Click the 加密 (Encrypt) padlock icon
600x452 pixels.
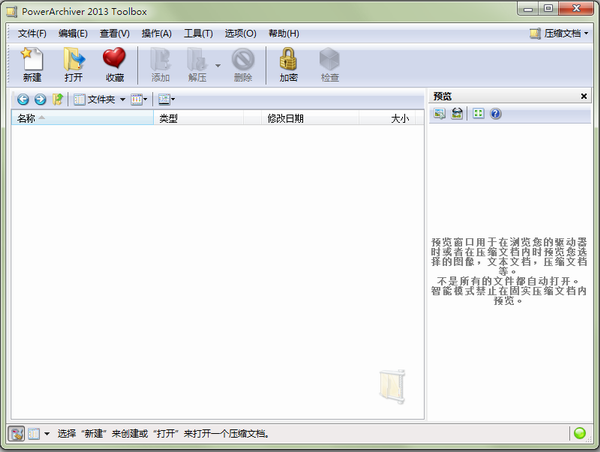pyautogui.click(x=289, y=64)
